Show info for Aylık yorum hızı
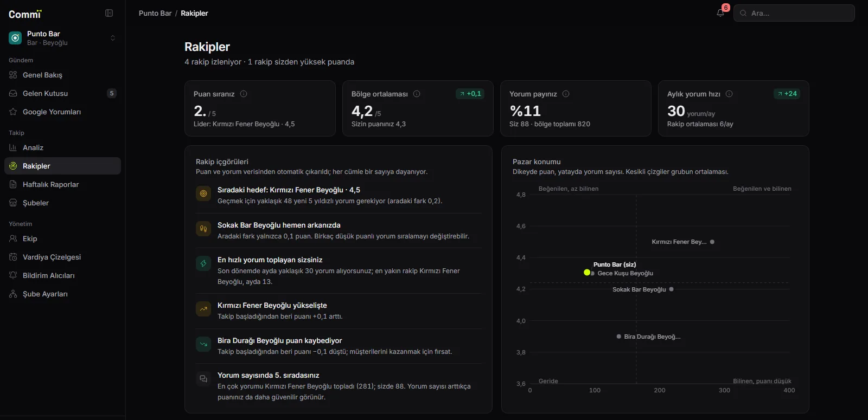This screenshot has height=420, width=868. click(x=729, y=94)
